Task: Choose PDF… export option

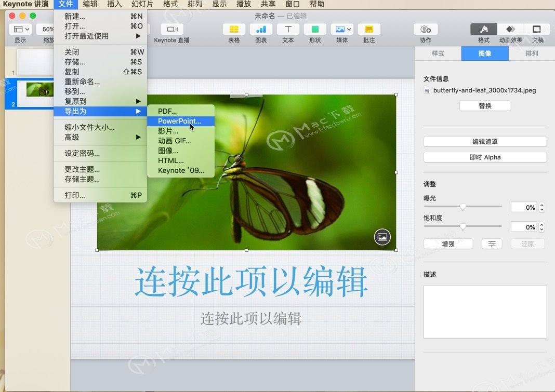Action: [180, 111]
